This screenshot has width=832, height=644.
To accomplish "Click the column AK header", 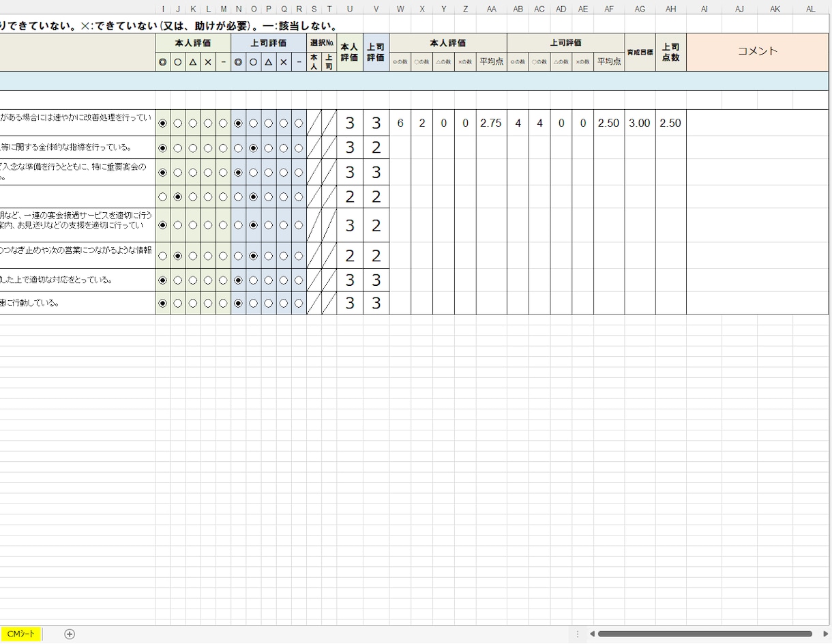I will tap(775, 9).
